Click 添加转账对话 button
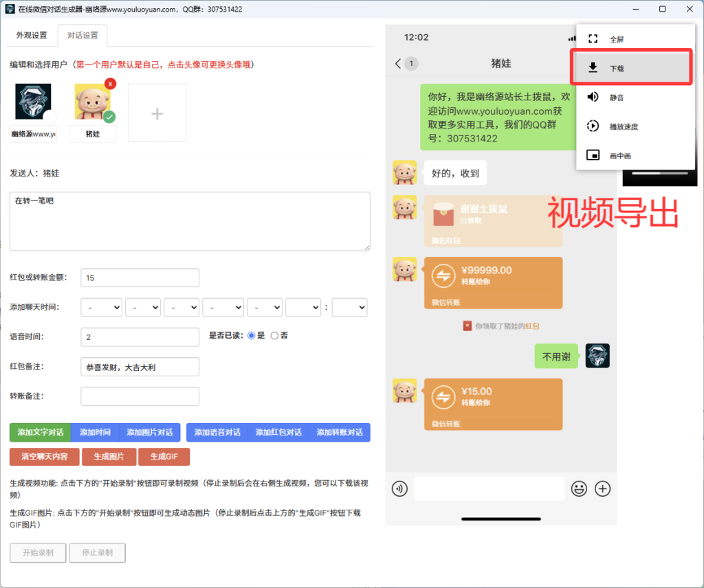This screenshot has width=704, height=588. [x=340, y=432]
